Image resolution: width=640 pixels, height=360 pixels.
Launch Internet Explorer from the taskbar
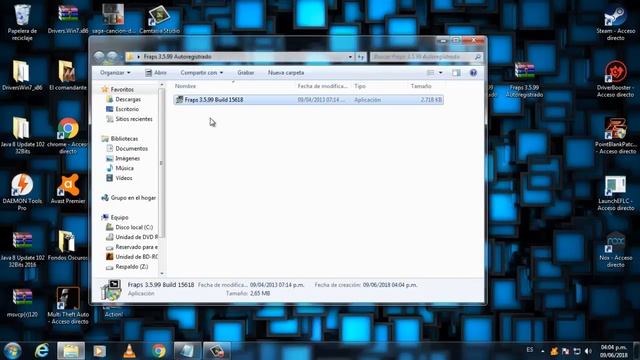(42, 351)
